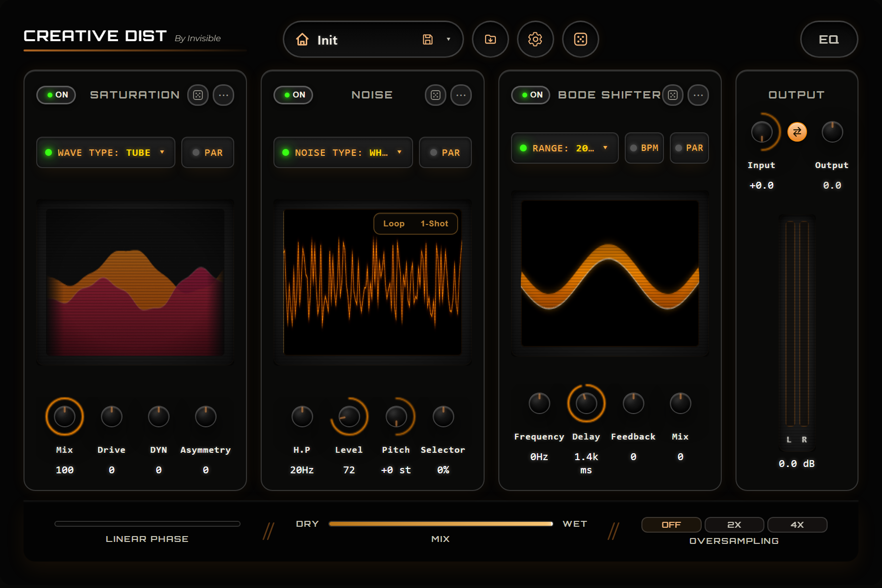Enable PAR in the Noise module
The height and width of the screenshot is (588, 882).
(445, 152)
